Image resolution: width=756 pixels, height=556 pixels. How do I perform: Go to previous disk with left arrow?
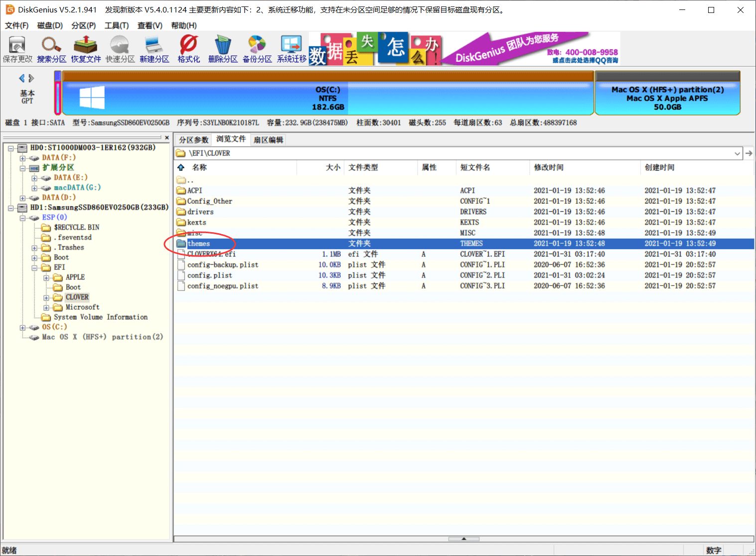click(x=22, y=78)
